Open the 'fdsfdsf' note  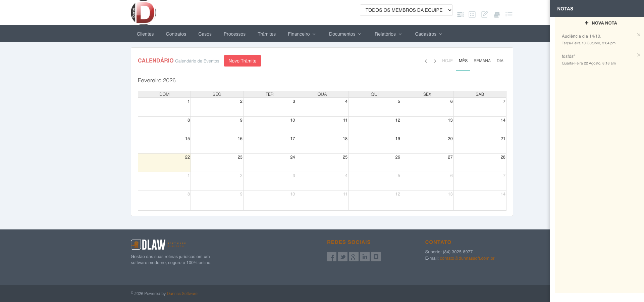(x=568, y=56)
